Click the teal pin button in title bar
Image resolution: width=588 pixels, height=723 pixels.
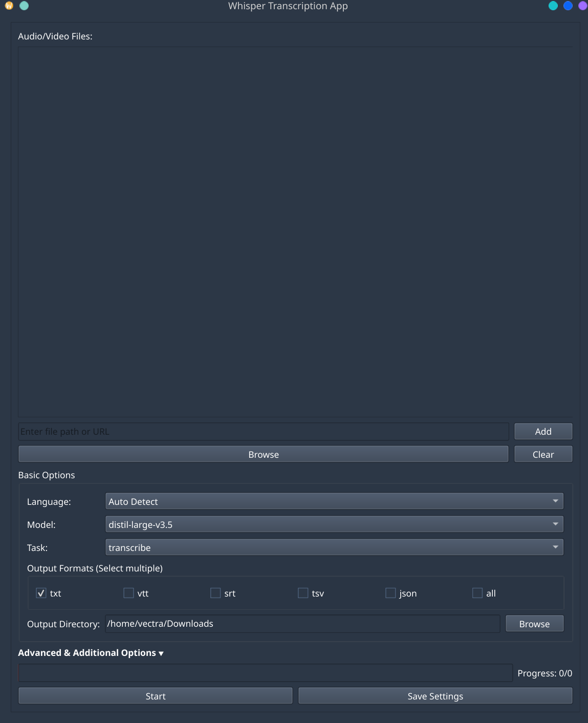(24, 6)
